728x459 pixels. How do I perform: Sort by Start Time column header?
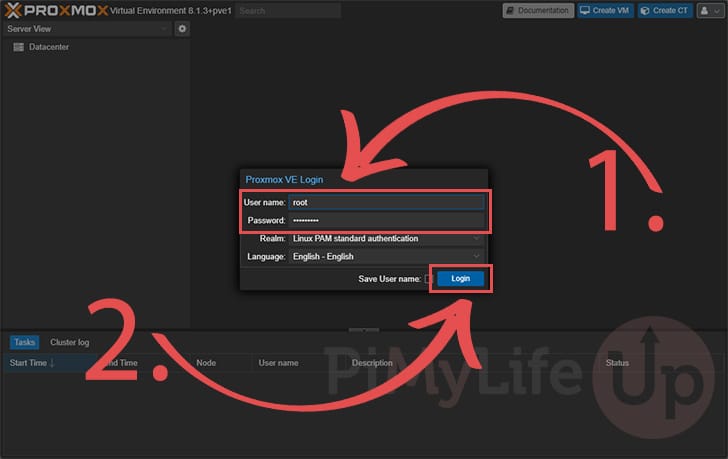[x=49, y=363]
